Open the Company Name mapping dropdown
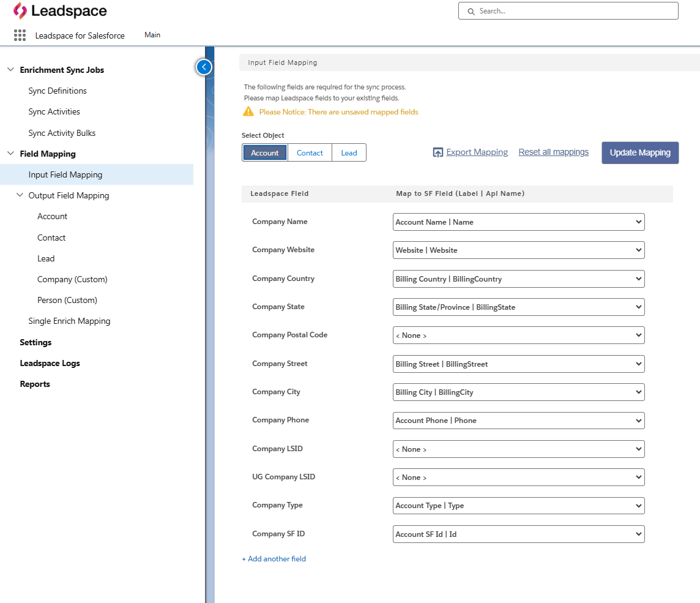This screenshot has height=603, width=700. point(519,222)
